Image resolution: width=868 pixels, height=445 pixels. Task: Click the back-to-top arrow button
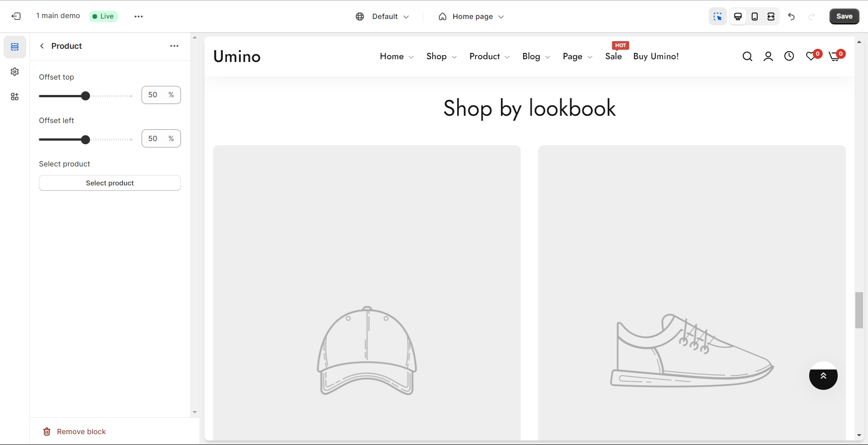pos(823,376)
